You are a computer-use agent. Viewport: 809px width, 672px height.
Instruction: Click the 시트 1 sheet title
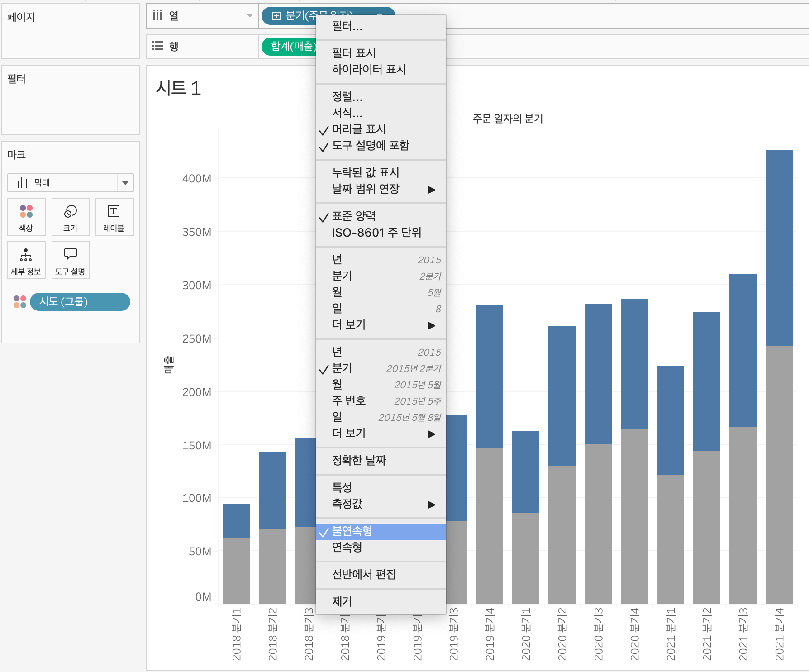pyautogui.click(x=178, y=88)
